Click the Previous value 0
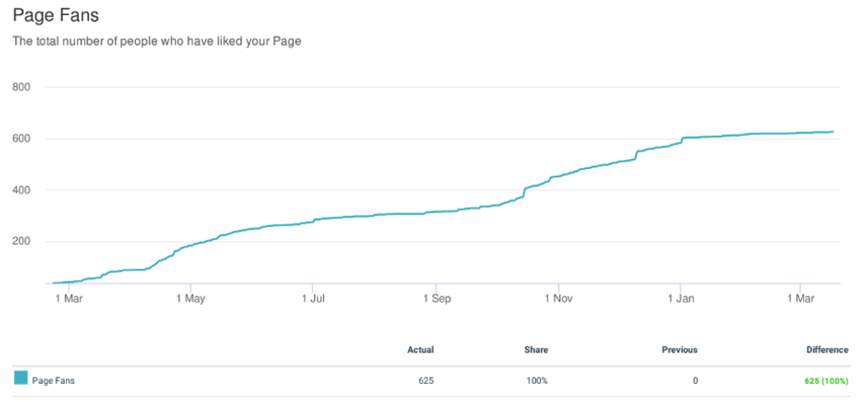The width and height of the screenshot is (868, 410). tap(695, 381)
